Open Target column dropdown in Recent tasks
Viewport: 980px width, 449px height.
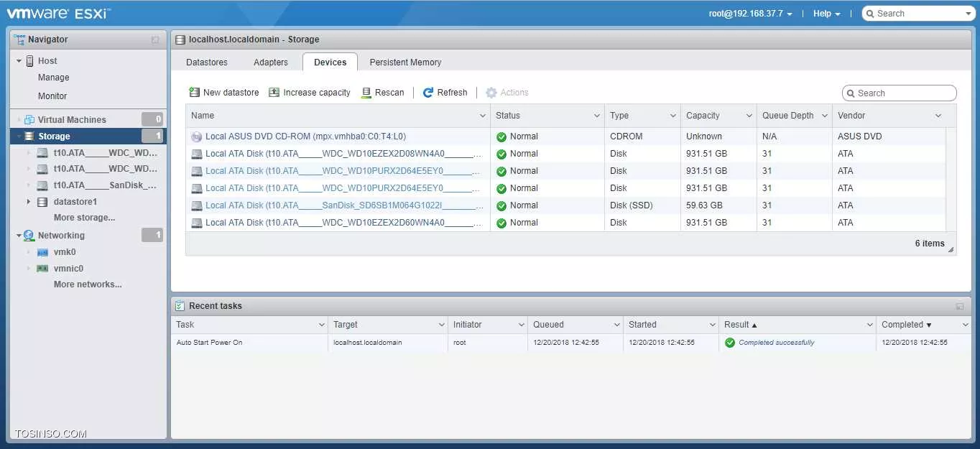tap(441, 325)
